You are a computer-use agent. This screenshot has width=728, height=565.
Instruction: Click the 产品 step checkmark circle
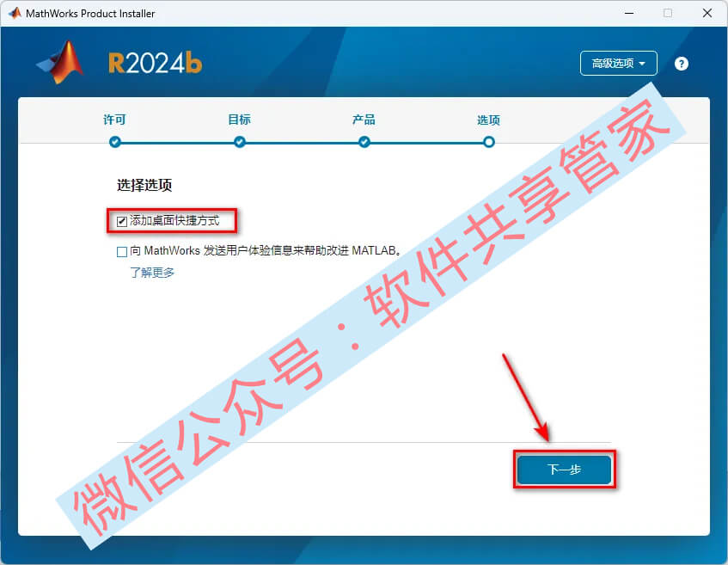coord(364,142)
